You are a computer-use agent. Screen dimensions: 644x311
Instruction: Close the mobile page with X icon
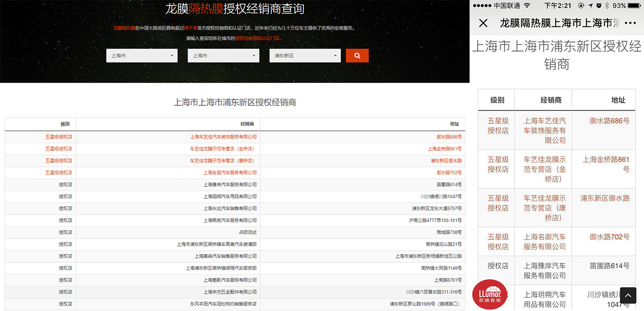[x=483, y=23]
